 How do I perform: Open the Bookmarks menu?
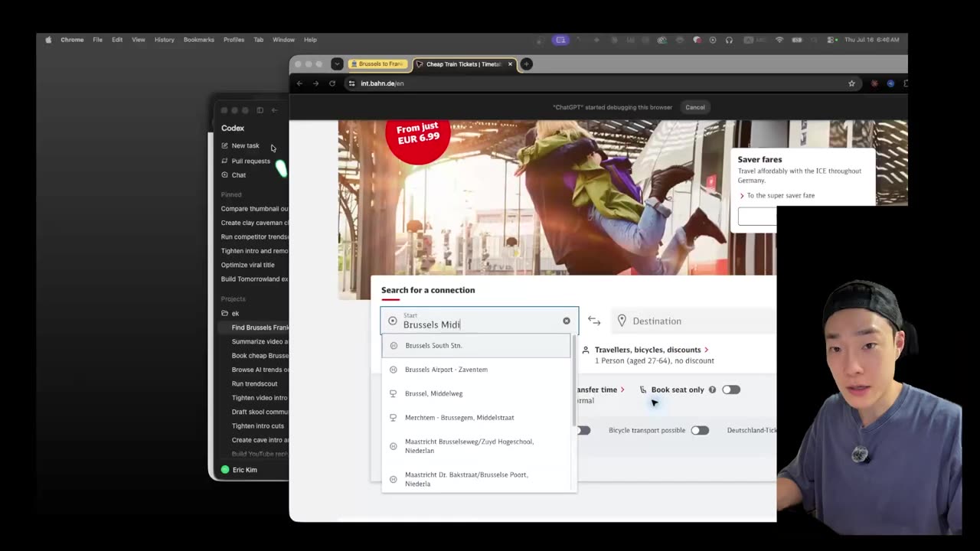pyautogui.click(x=198, y=40)
